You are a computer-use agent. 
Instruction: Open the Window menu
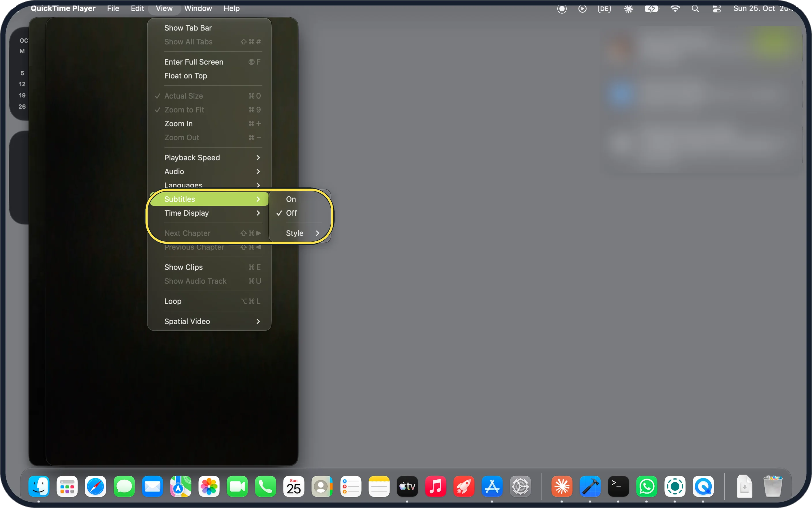coord(198,8)
